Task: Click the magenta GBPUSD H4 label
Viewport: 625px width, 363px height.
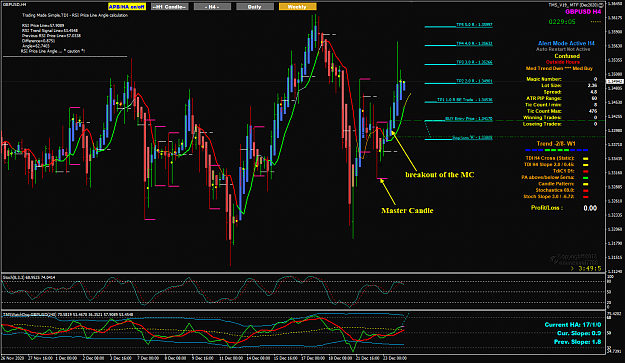Action: (x=583, y=12)
